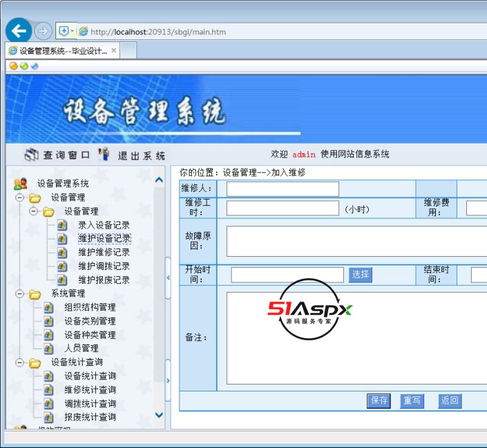This screenshot has width=487, height=448.
Task: Select the 设备管理系统 tree root label
Action: point(63,184)
